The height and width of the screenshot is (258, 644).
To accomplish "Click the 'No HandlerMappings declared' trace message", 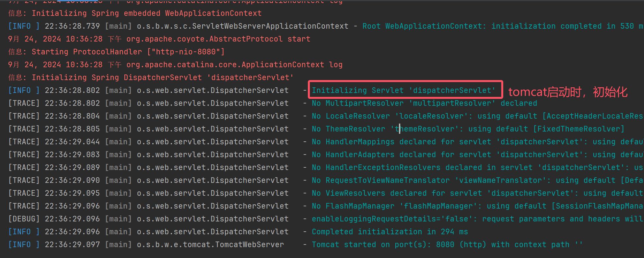I will (478, 142).
